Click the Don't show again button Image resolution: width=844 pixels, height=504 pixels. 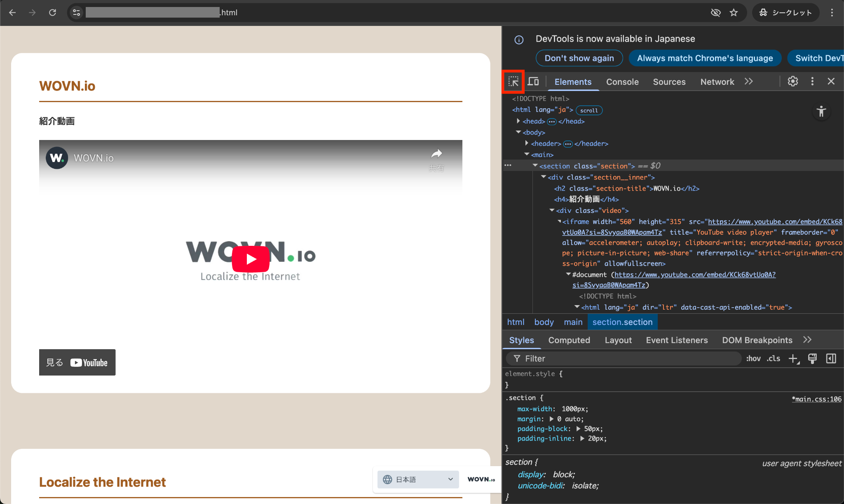pos(579,58)
